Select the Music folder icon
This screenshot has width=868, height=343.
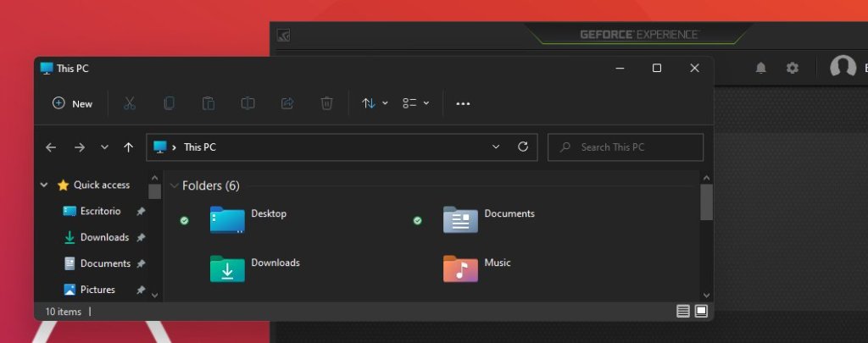[x=460, y=268]
